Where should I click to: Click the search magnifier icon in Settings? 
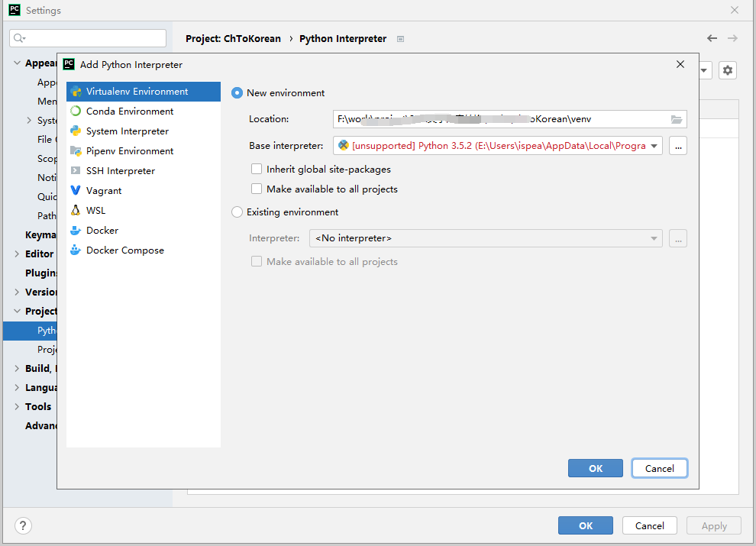coord(19,38)
